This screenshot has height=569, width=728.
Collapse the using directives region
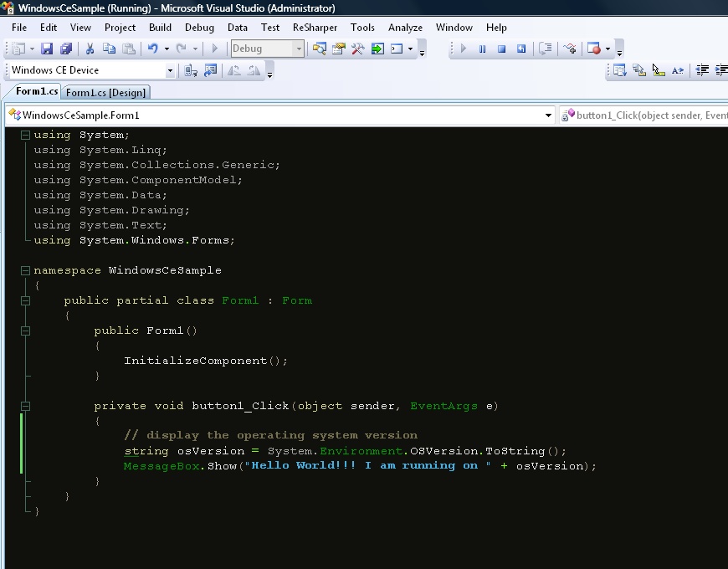tap(26, 135)
